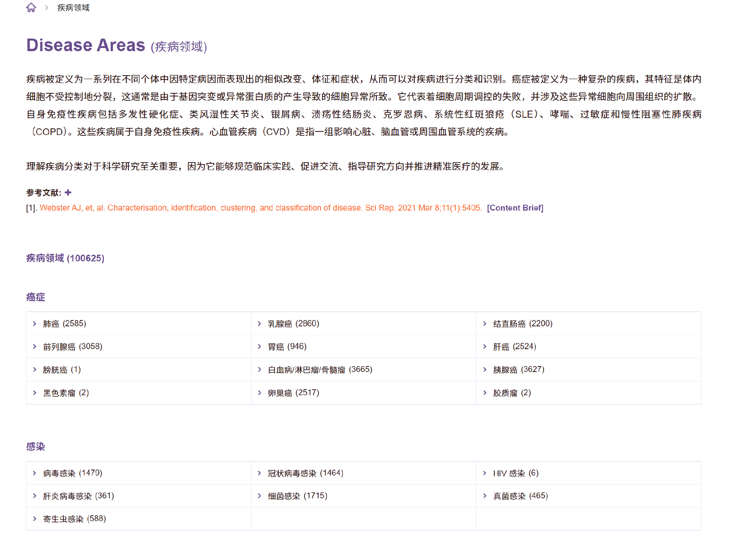
Task: Open the 前列腺癌 disease category
Action: (x=72, y=346)
